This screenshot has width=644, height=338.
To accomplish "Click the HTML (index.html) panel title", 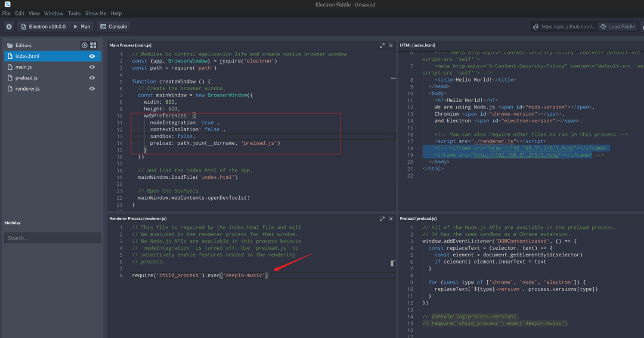I will click(417, 45).
